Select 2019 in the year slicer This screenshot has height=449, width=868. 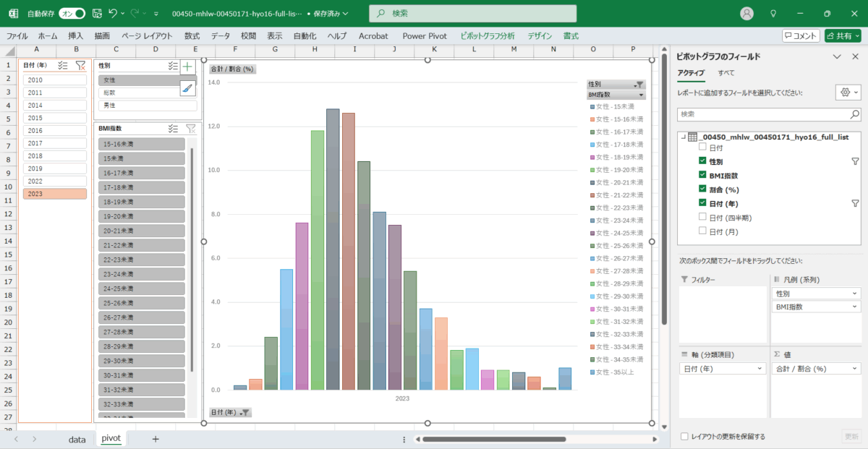(54, 168)
